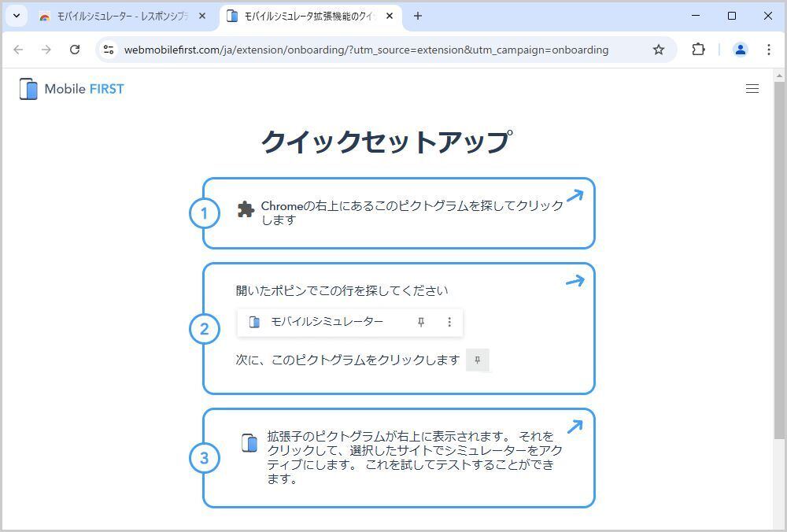The height and width of the screenshot is (532, 787).
Task: Click the puzzle piece pictogram in step 1
Action: (246, 209)
